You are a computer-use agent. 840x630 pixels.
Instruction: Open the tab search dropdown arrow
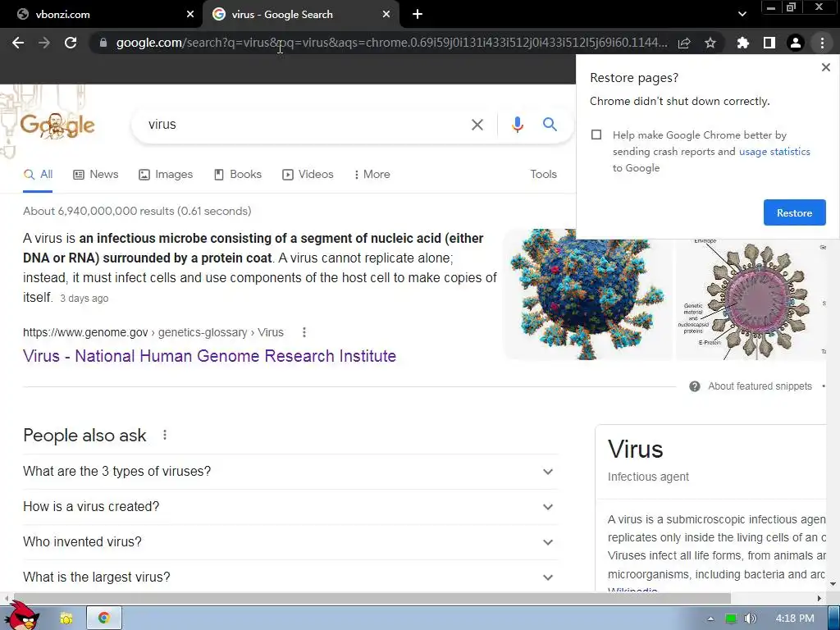pyautogui.click(x=742, y=15)
